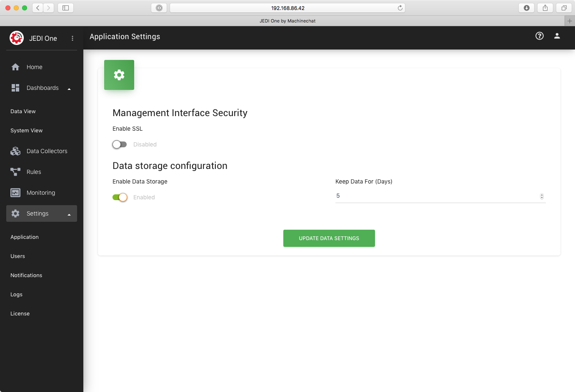The width and height of the screenshot is (575, 392).
Task: Open the System View page
Action: click(26, 130)
